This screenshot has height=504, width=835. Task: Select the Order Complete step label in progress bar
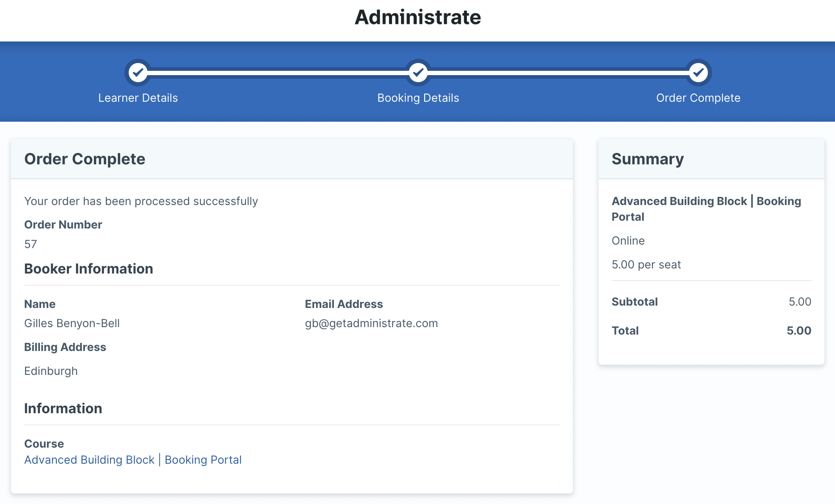click(x=698, y=98)
